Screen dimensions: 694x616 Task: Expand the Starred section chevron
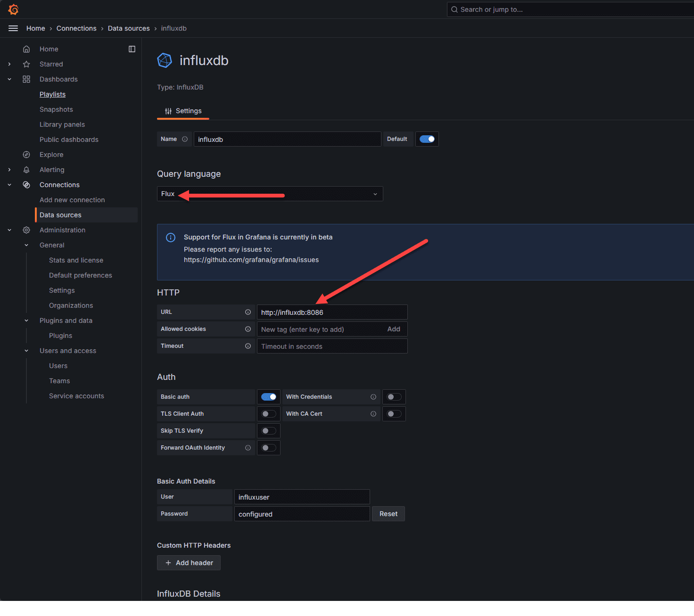point(9,64)
